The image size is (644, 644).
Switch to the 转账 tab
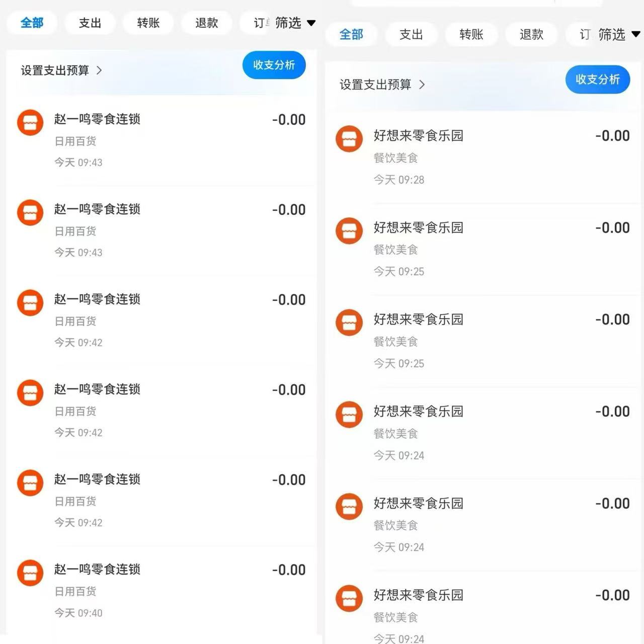(x=148, y=23)
